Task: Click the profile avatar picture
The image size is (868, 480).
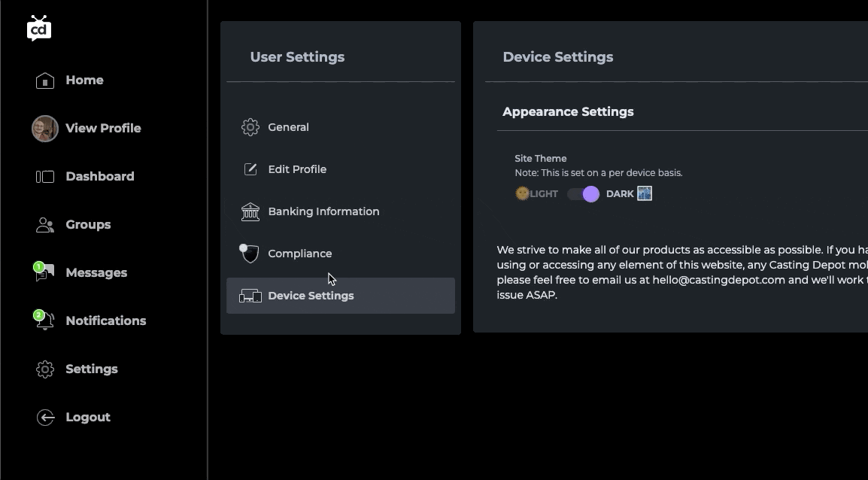Action: [45, 129]
